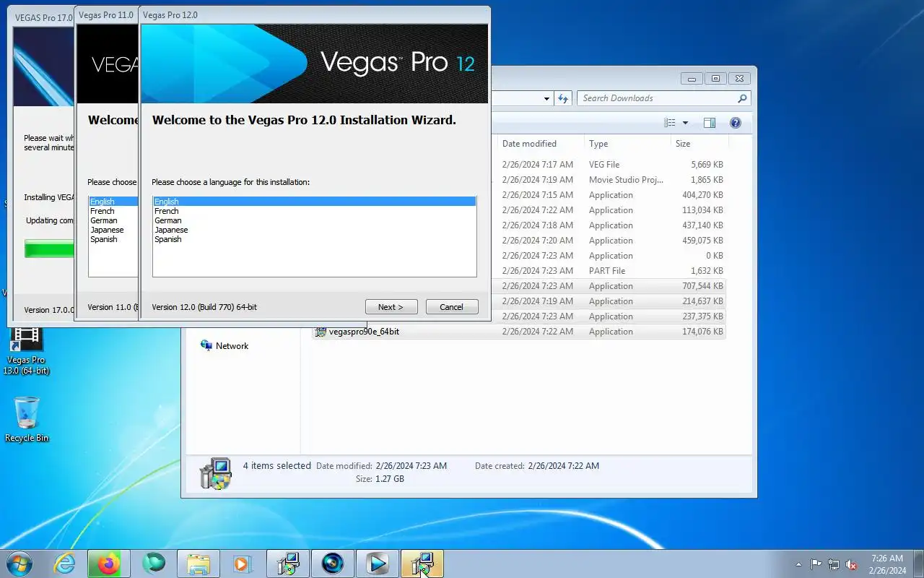Show hidden tray icons arrow
The image size is (924, 578).
(798, 564)
